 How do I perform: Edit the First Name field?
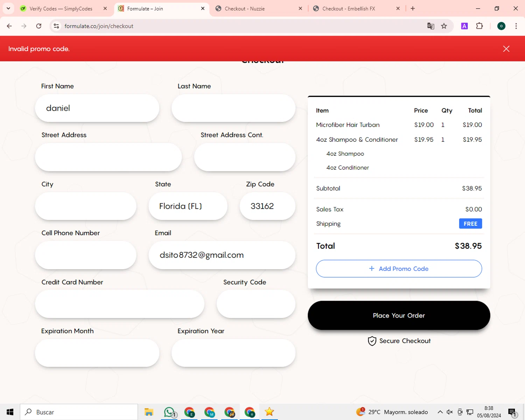(x=97, y=108)
